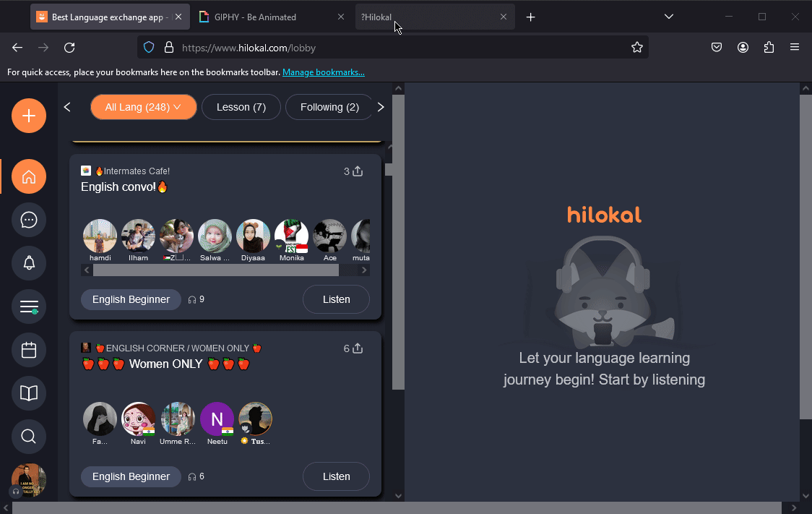Image resolution: width=812 pixels, height=514 pixels.
Task: Share the English convo room
Action: (358, 171)
